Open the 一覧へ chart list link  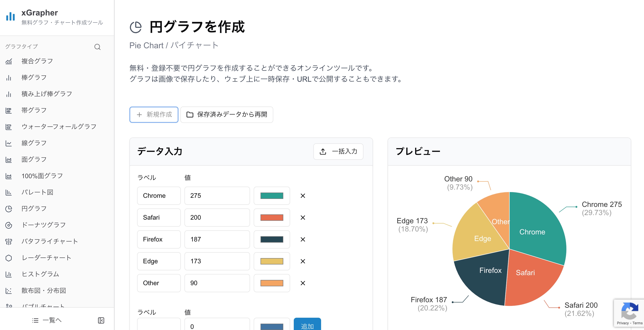click(x=47, y=320)
